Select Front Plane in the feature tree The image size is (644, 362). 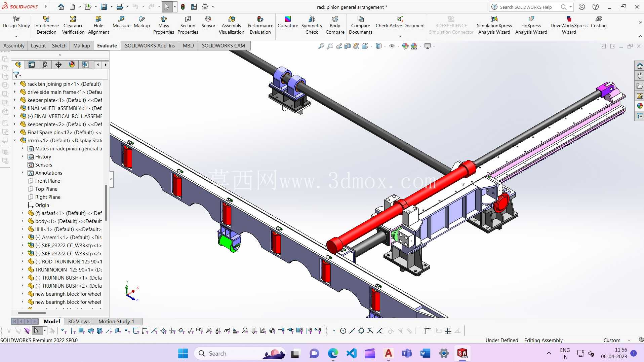point(47,181)
